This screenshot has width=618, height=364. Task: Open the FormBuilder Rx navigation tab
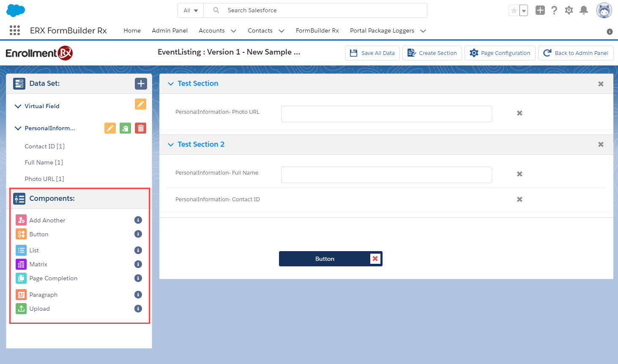click(317, 30)
